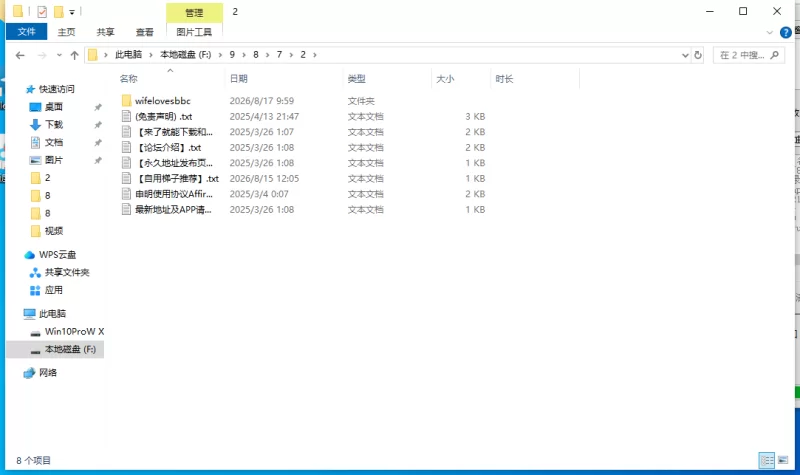Select the 【自用梯子推荐】.txt file icon

(127, 179)
